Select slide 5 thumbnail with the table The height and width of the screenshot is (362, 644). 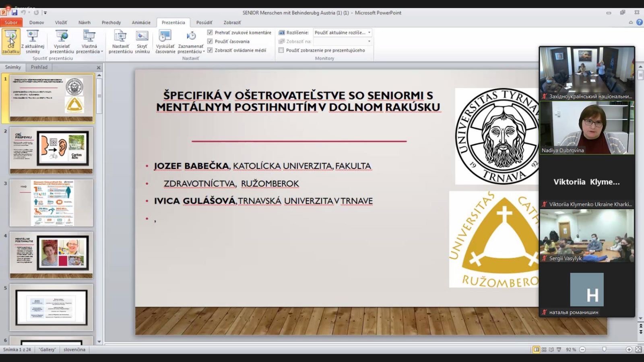52,307
